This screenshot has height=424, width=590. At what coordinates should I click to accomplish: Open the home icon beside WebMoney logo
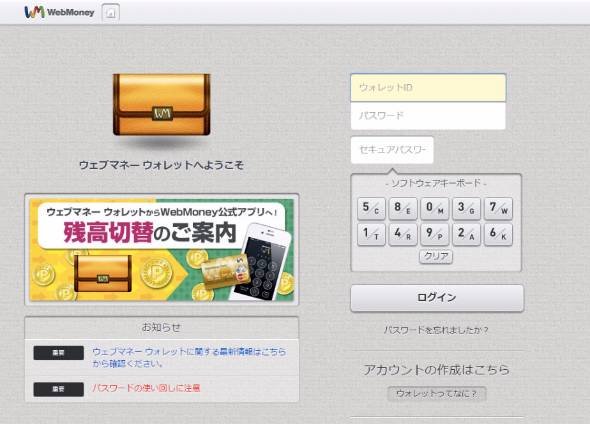point(111,12)
